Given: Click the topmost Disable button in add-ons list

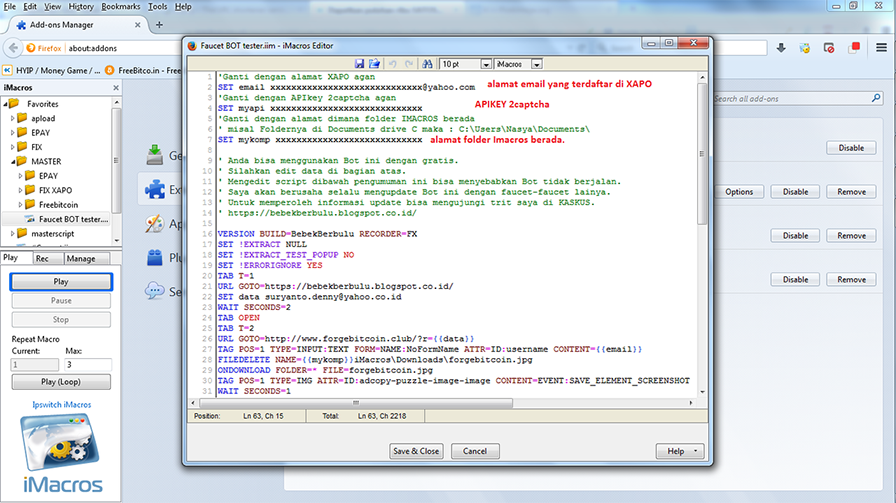Looking at the screenshot, I should click(x=851, y=148).
